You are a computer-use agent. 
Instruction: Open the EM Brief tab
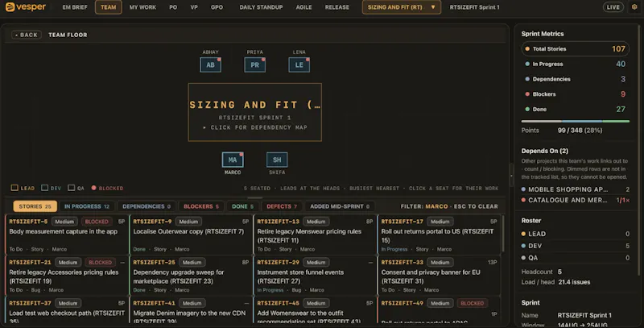click(75, 7)
